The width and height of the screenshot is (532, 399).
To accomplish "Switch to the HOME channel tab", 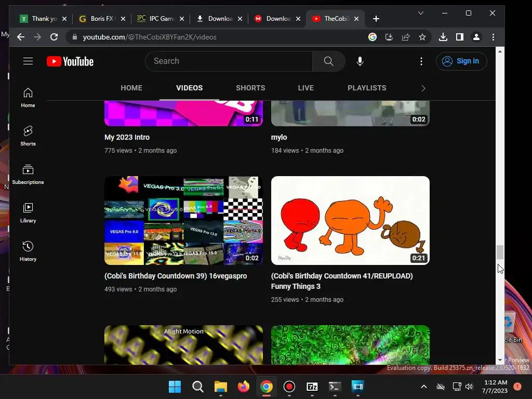I will [x=131, y=88].
